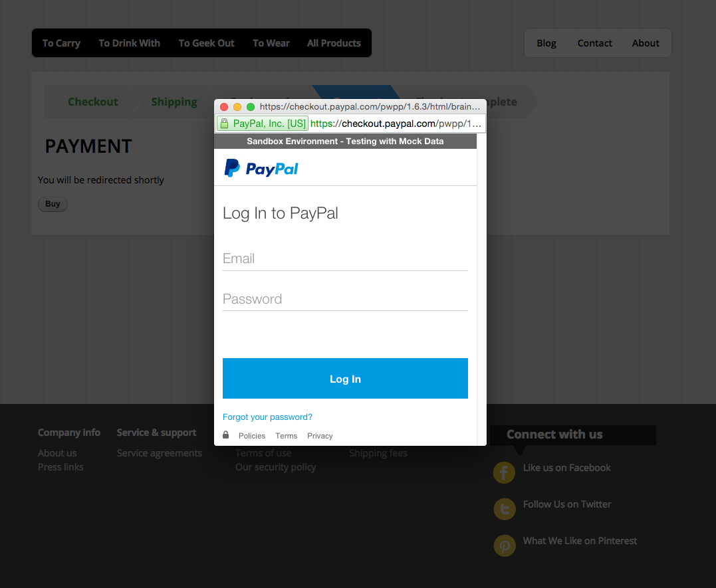Click the checkout.paypal.com address bar URL
This screenshot has height=588, width=716.
pos(396,124)
